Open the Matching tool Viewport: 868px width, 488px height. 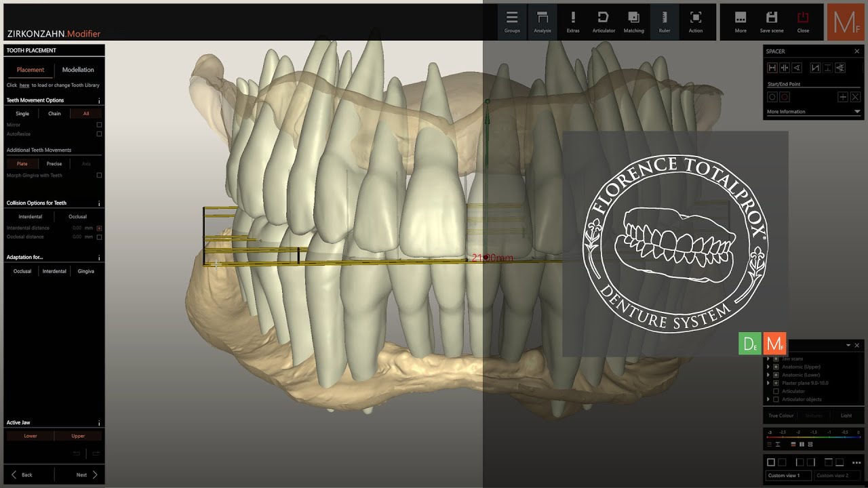tap(633, 22)
